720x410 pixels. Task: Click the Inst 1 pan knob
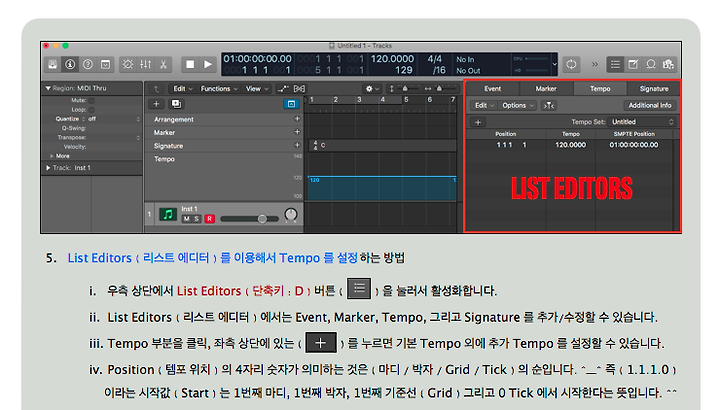291,215
